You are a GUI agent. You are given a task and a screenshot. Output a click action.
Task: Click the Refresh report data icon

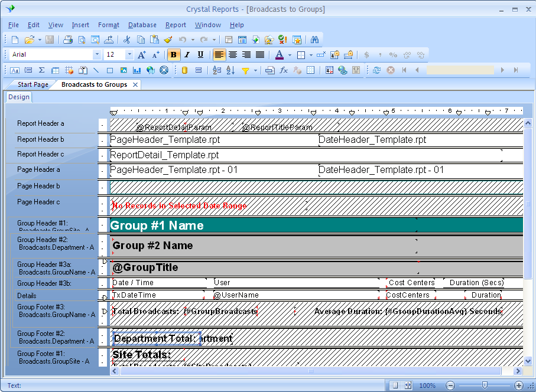click(x=376, y=70)
